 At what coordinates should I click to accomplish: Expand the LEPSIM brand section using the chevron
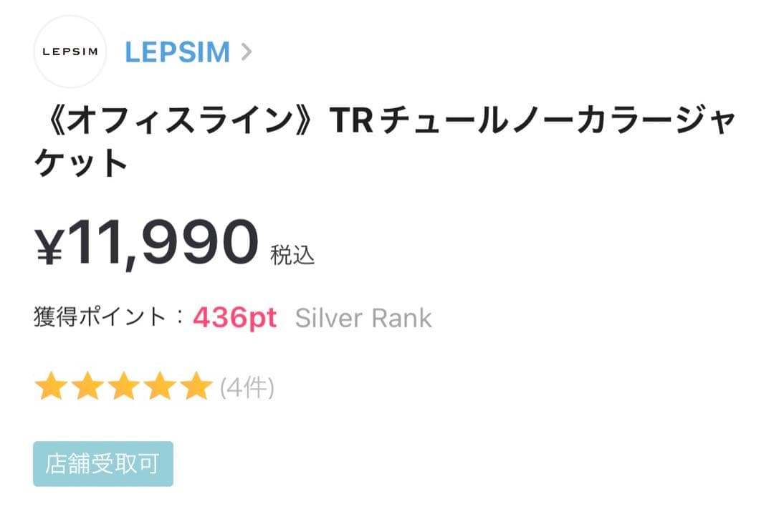[x=247, y=52]
